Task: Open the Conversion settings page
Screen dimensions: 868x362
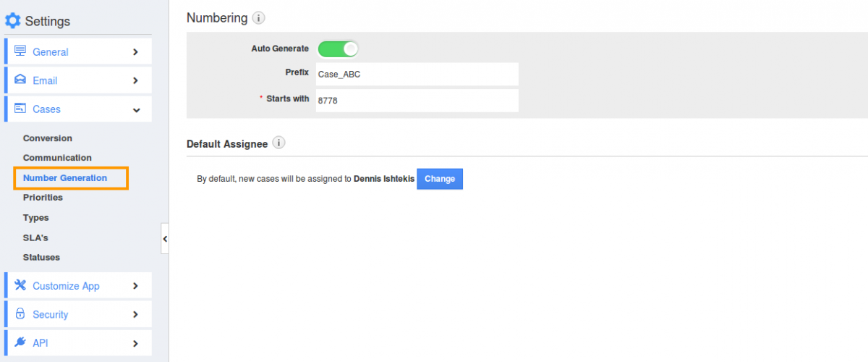Action: (48, 138)
